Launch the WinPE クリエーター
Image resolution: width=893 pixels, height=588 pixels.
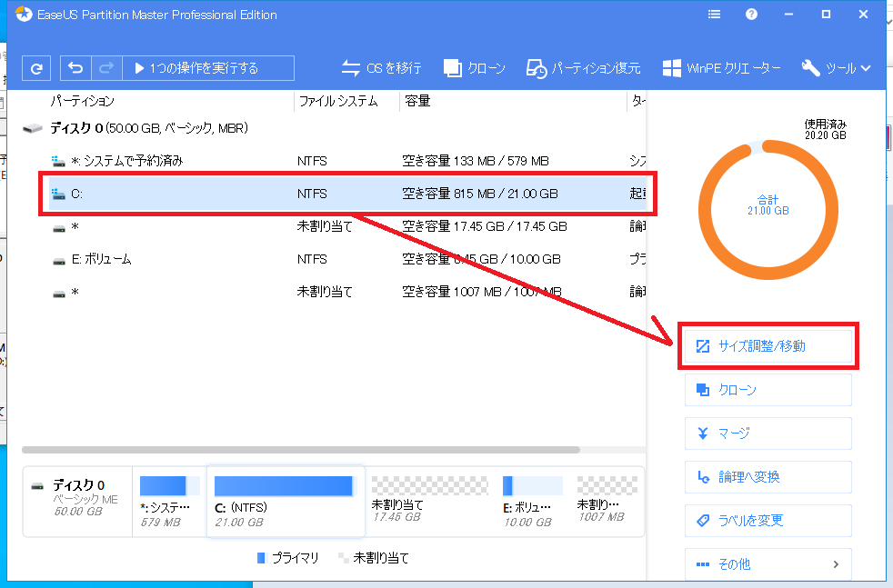tap(722, 67)
